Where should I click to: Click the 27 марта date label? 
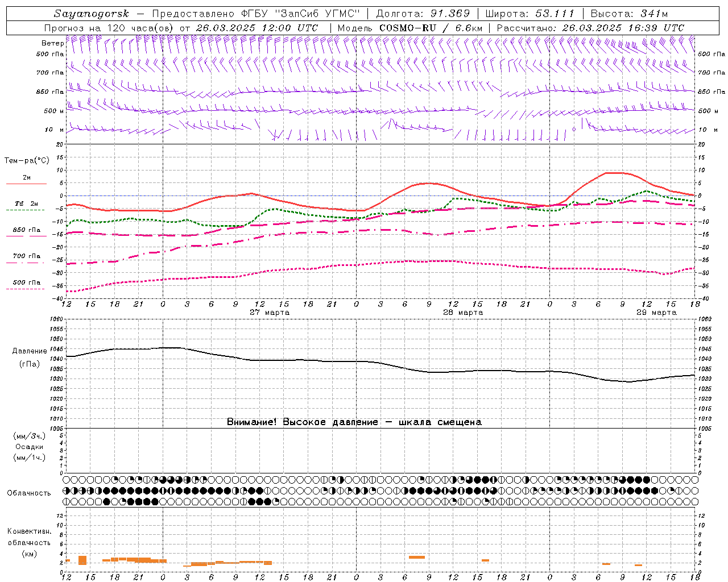270,313
